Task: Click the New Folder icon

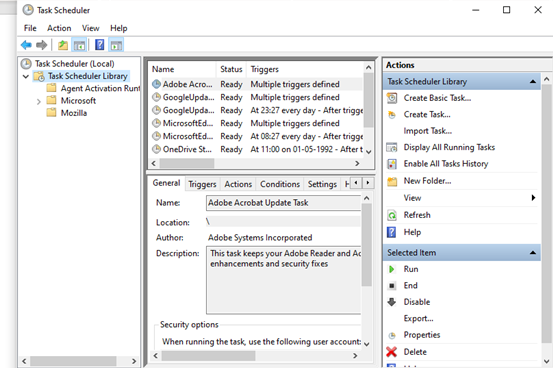Action: point(392,181)
